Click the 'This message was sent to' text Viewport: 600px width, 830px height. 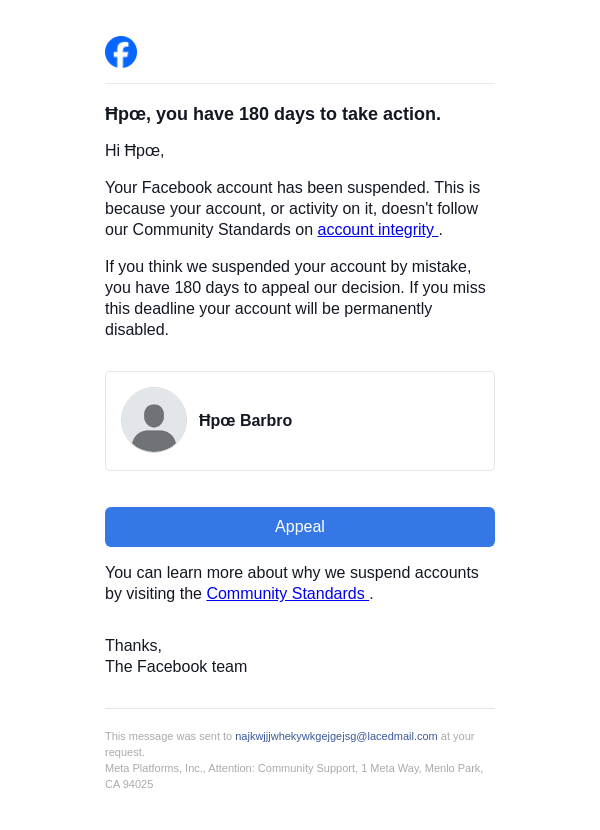point(168,736)
